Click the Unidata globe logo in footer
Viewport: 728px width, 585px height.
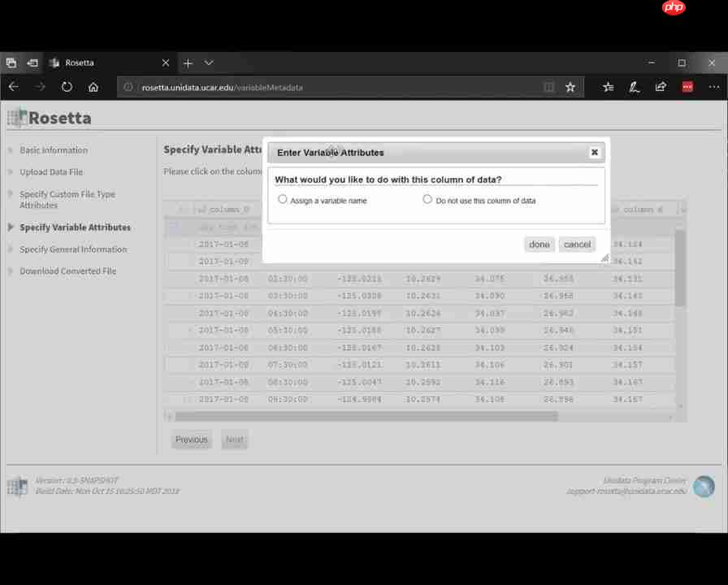(x=704, y=486)
